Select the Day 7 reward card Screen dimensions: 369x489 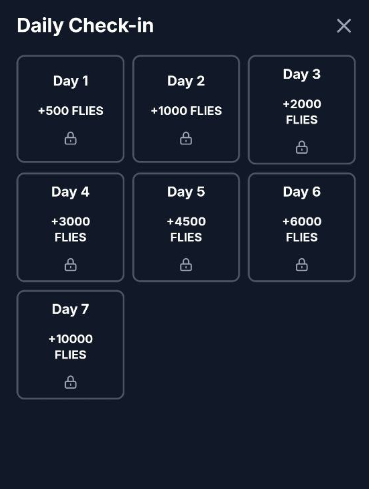coord(70,345)
